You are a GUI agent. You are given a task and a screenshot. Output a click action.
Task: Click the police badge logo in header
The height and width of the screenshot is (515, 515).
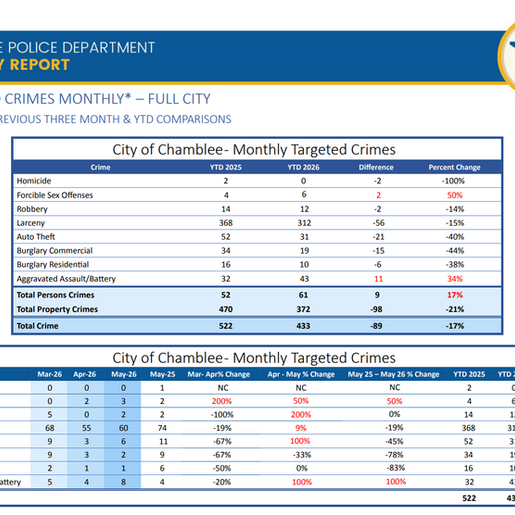(x=507, y=56)
